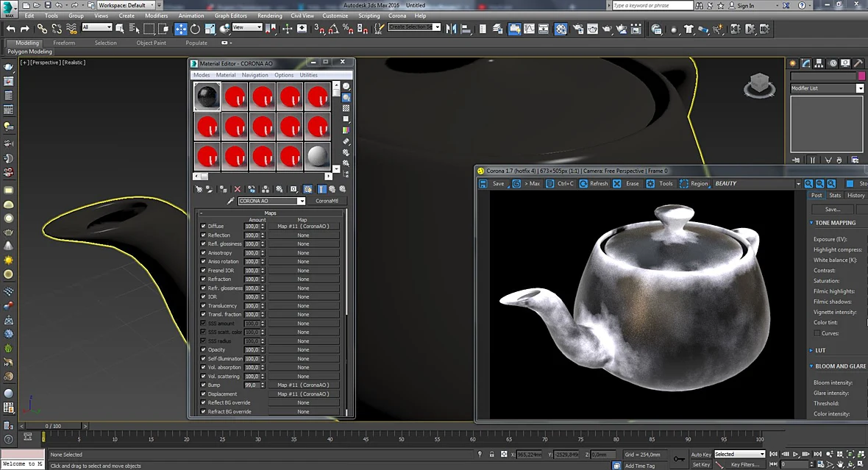
Task: Click the ViewCube in the viewport
Action: point(759,85)
